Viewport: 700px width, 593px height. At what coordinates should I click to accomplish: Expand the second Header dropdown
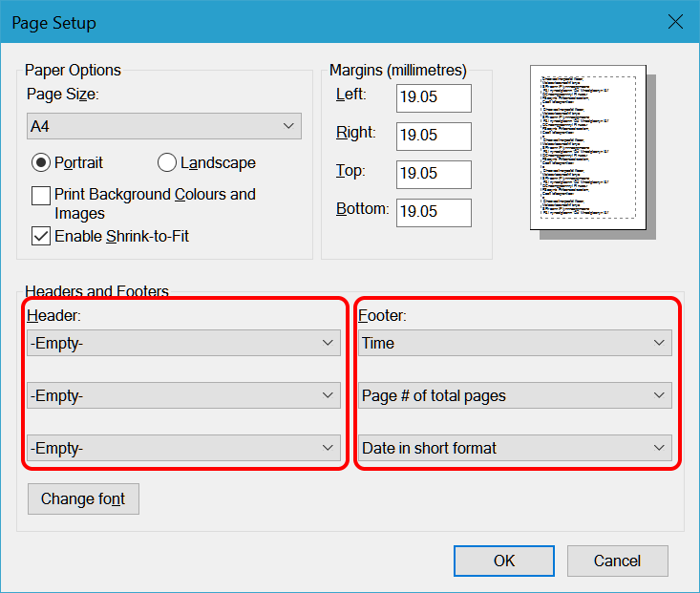point(183,395)
